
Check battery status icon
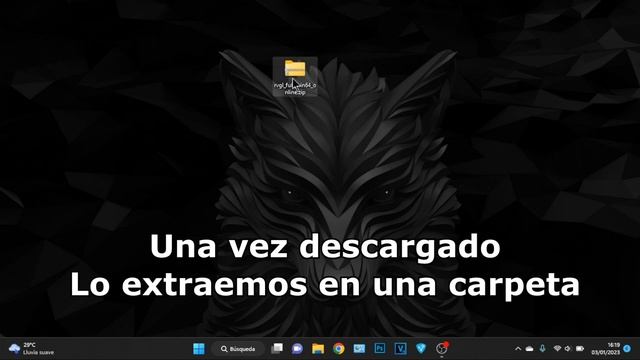click(x=580, y=349)
